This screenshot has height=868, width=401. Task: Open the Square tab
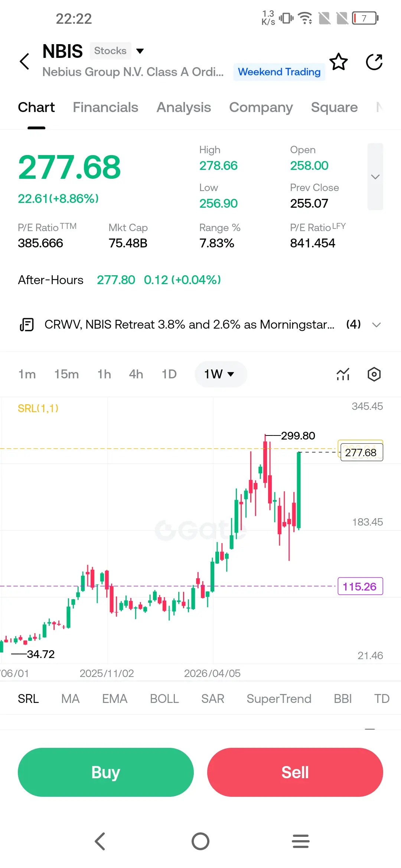[334, 107]
